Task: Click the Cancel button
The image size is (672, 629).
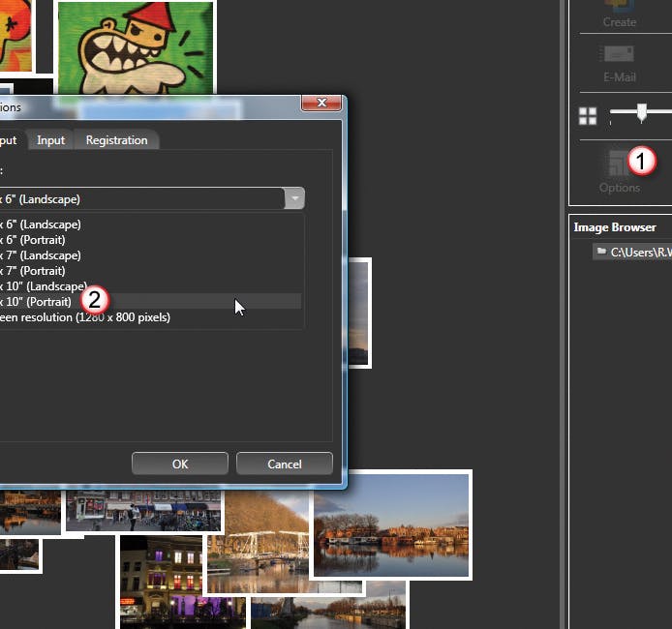Action: [285, 464]
